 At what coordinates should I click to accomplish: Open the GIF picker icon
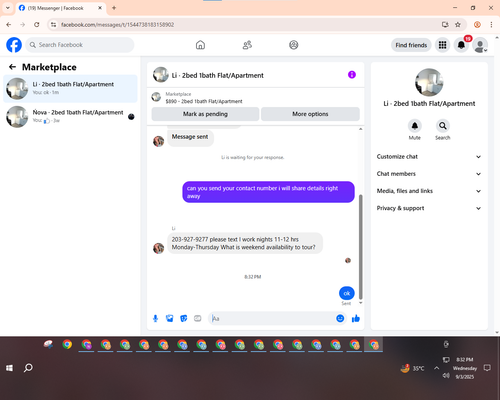(x=198, y=319)
